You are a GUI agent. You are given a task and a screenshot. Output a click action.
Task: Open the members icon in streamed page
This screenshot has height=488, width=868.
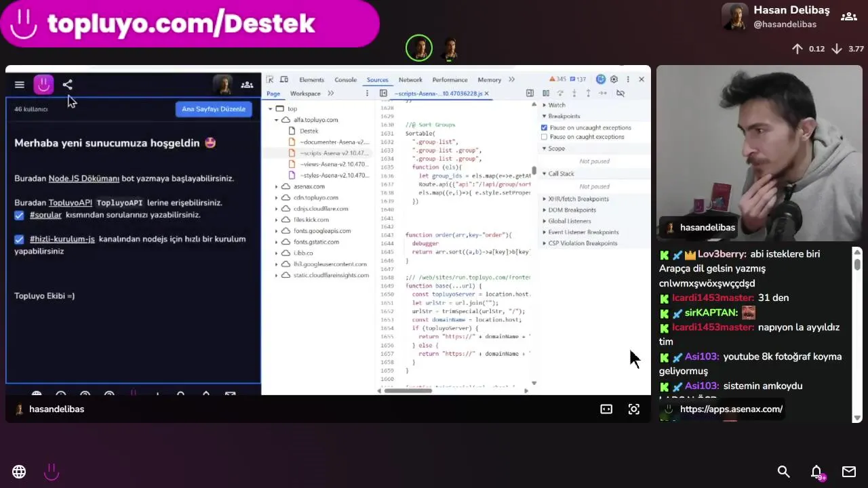(x=248, y=85)
